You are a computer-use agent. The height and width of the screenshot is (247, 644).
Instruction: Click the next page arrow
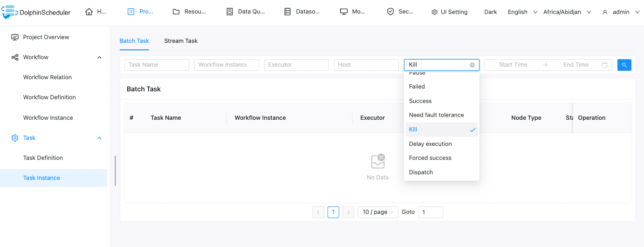pos(348,212)
